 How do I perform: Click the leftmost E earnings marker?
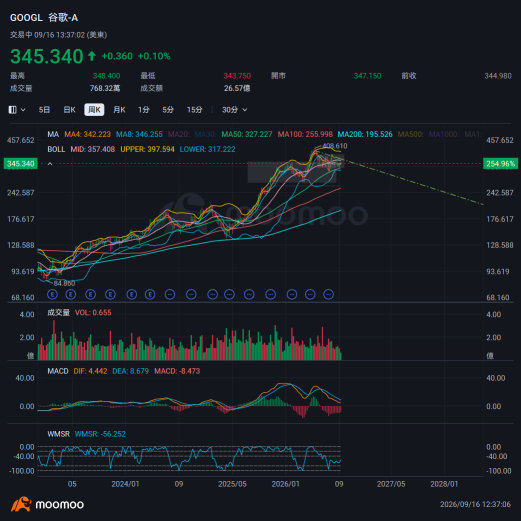tap(53, 294)
